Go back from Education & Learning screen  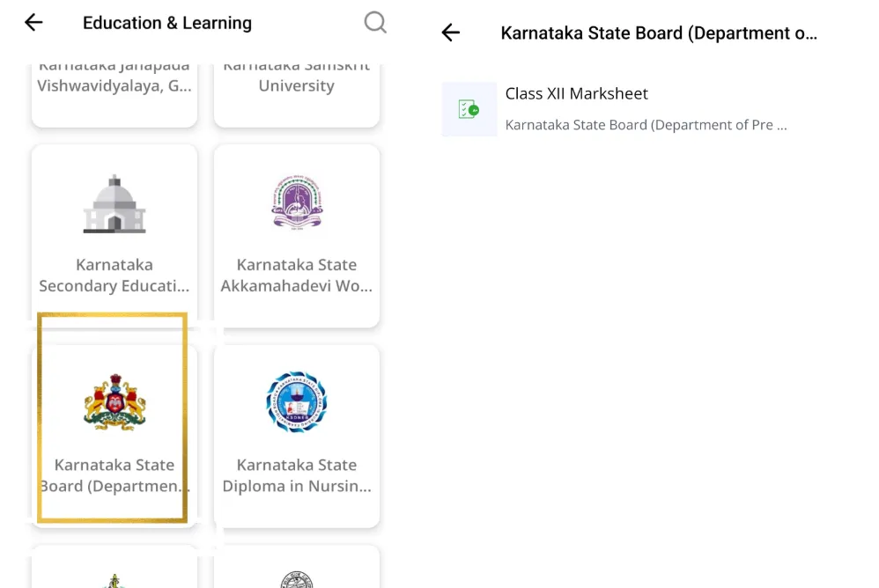pyautogui.click(x=33, y=23)
